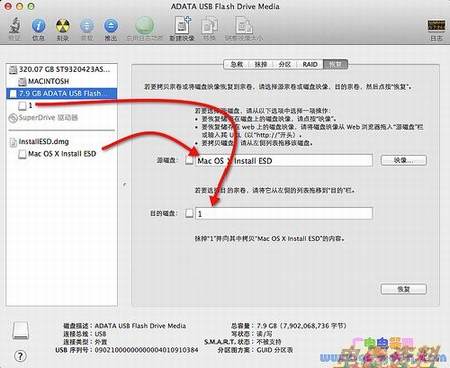450x368 pixels.
Task: Click the Image (映像...) button
Action: [404, 160]
